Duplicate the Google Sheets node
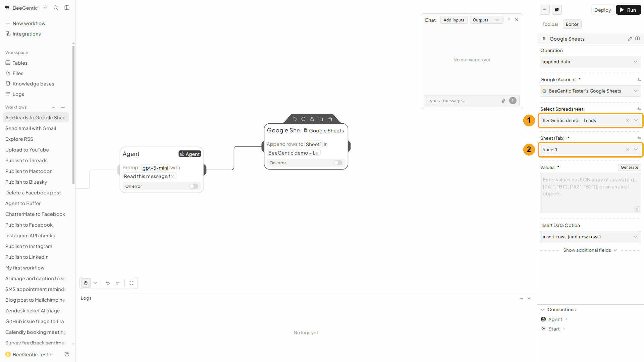Screen dimensions: 644x362 [321, 119]
